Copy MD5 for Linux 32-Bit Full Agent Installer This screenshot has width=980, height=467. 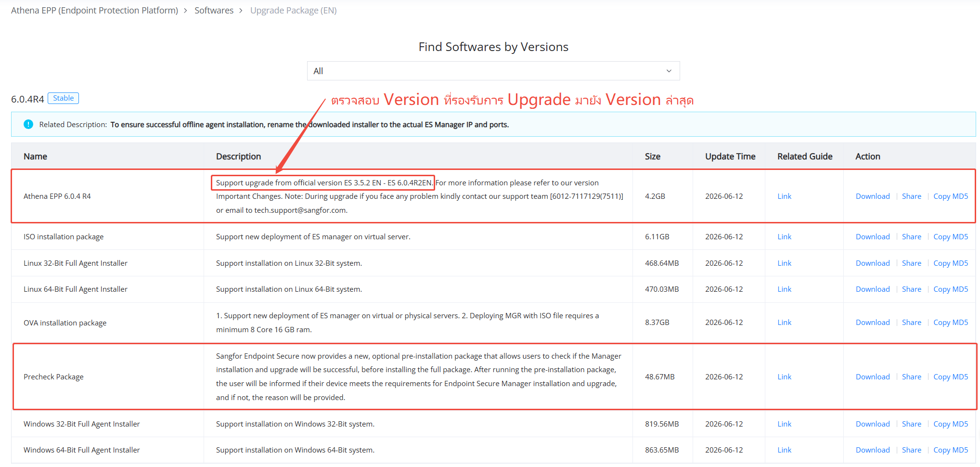951,263
